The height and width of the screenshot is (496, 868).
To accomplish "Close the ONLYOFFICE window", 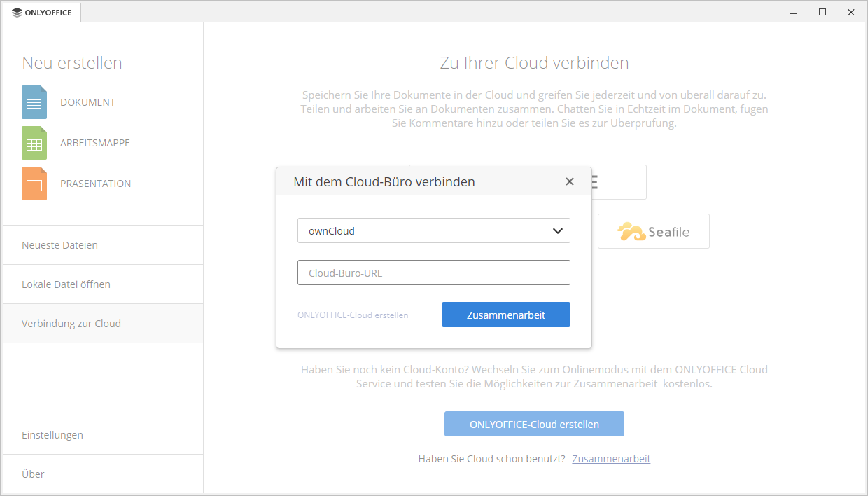I will [850, 12].
